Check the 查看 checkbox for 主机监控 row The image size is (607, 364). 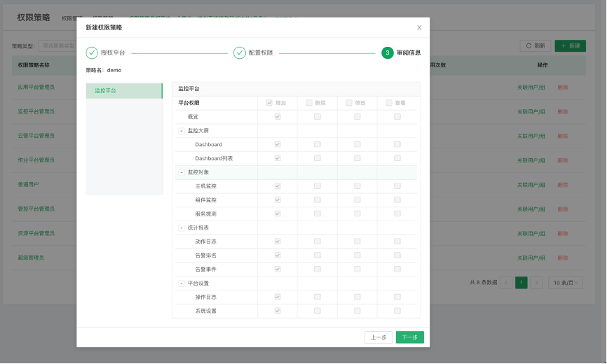(397, 186)
